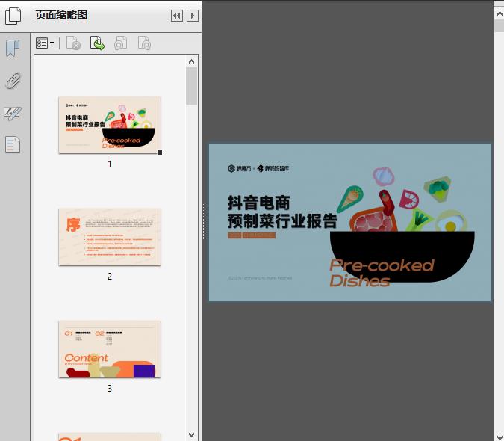Click the thumbnail panel scrollbar thumb

[x=192, y=86]
